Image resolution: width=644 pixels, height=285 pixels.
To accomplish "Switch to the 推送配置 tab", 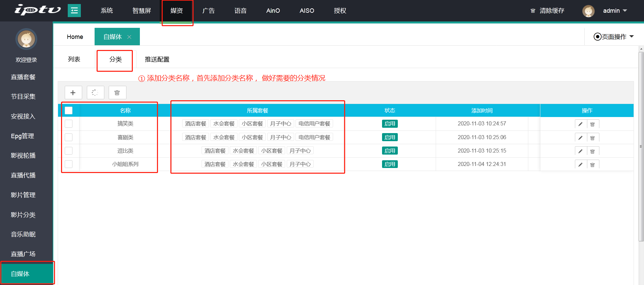I will pyautogui.click(x=157, y=59).
